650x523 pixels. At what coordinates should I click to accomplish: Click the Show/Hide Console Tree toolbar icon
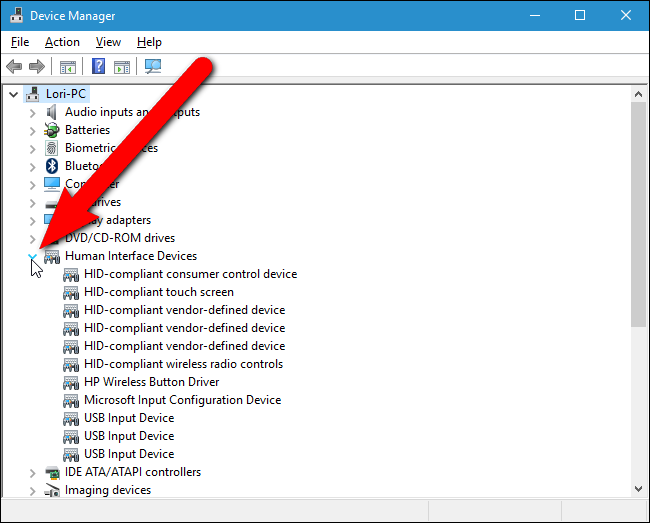68,67
